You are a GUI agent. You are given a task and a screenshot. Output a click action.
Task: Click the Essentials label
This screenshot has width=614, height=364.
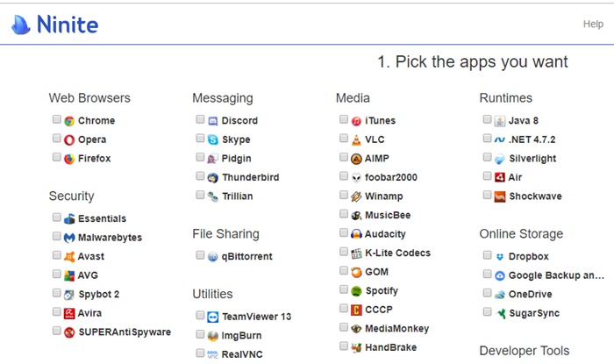tap(103, 218)
